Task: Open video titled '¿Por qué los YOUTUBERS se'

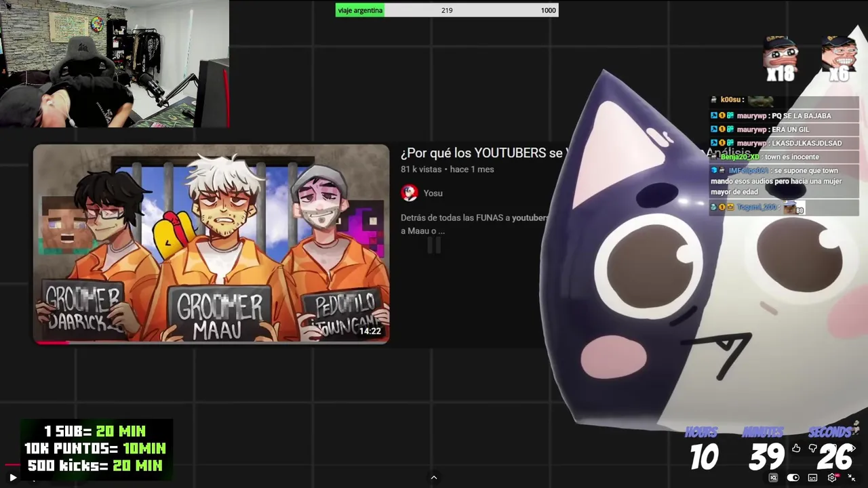Action: pos(481,153)
